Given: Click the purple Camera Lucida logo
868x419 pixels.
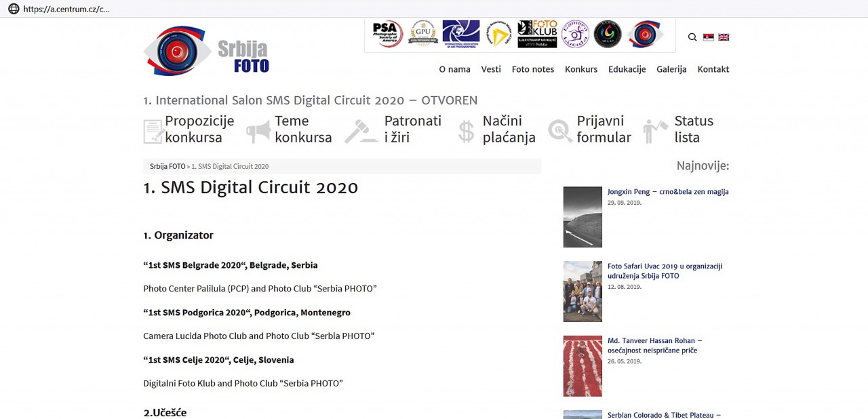Looking at the screenshot, I should (576, 34).
